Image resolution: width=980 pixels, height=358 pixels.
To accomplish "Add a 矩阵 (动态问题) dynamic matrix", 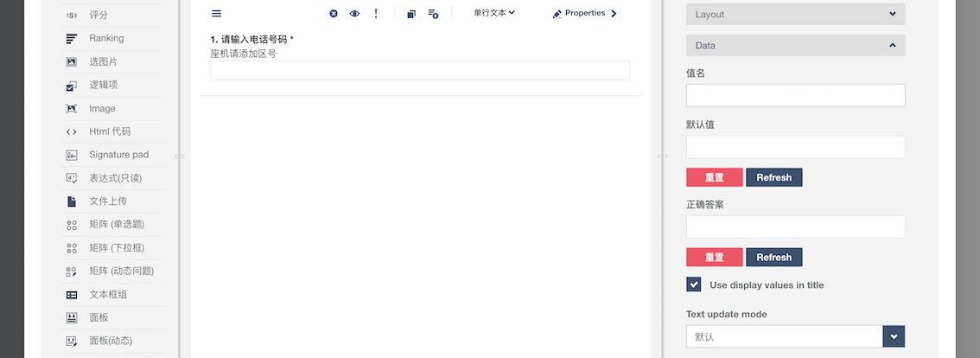I will [114, 271].
